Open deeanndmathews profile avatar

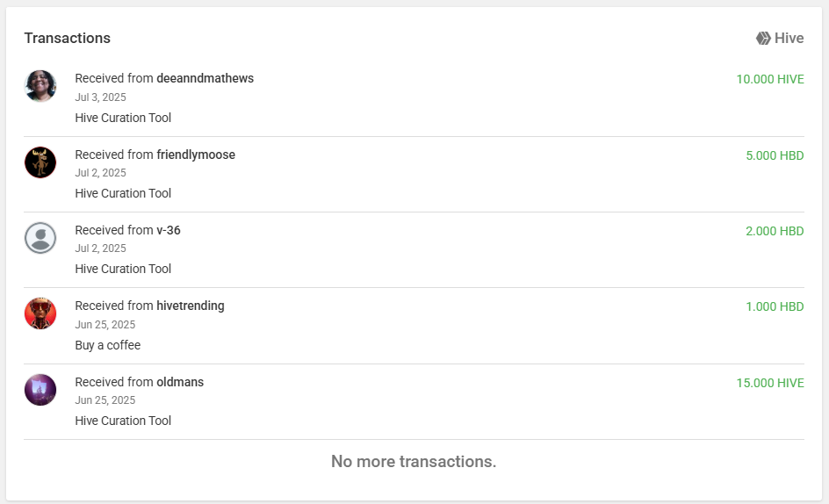(40, 86)
